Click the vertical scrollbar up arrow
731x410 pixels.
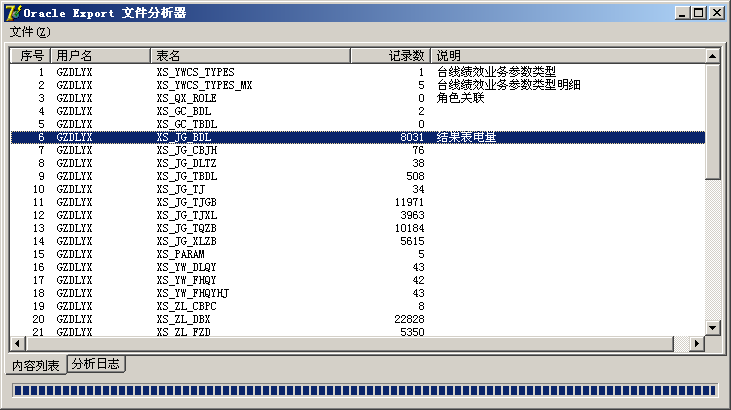(x=712, y=56)
